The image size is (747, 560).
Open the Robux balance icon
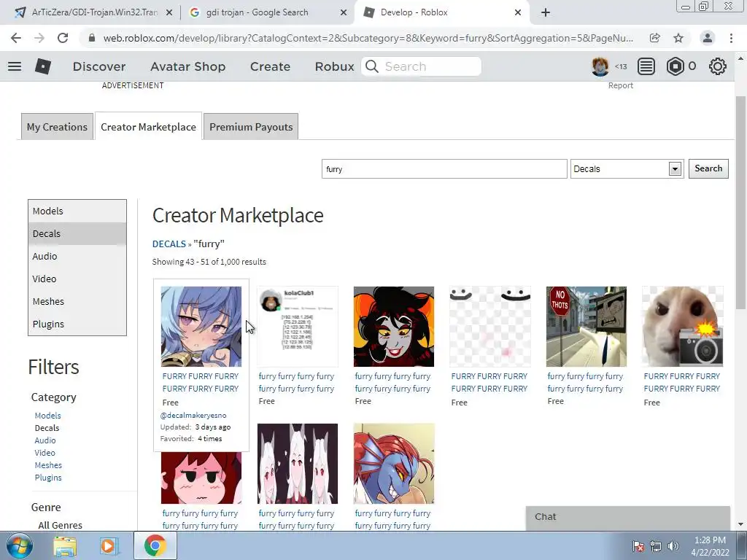[x=675, y=66]
